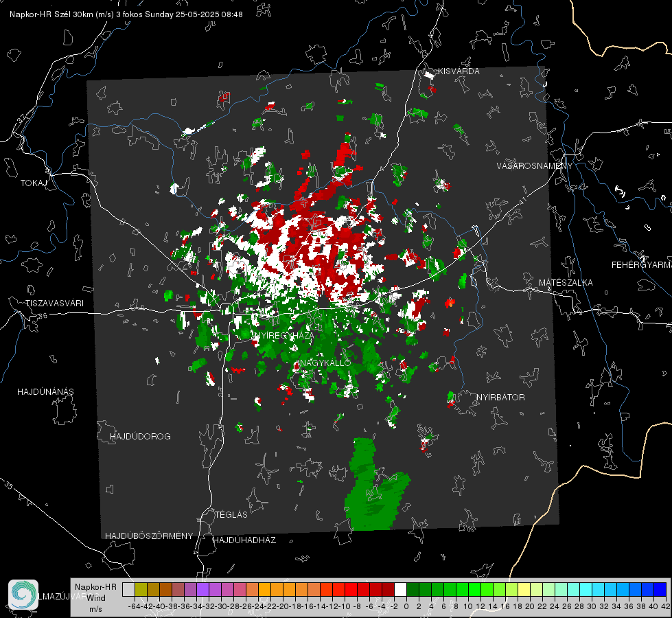Click the HAJDÚDOROG city label
Viewport: 672px width, 618px height.
coord(140,437)
